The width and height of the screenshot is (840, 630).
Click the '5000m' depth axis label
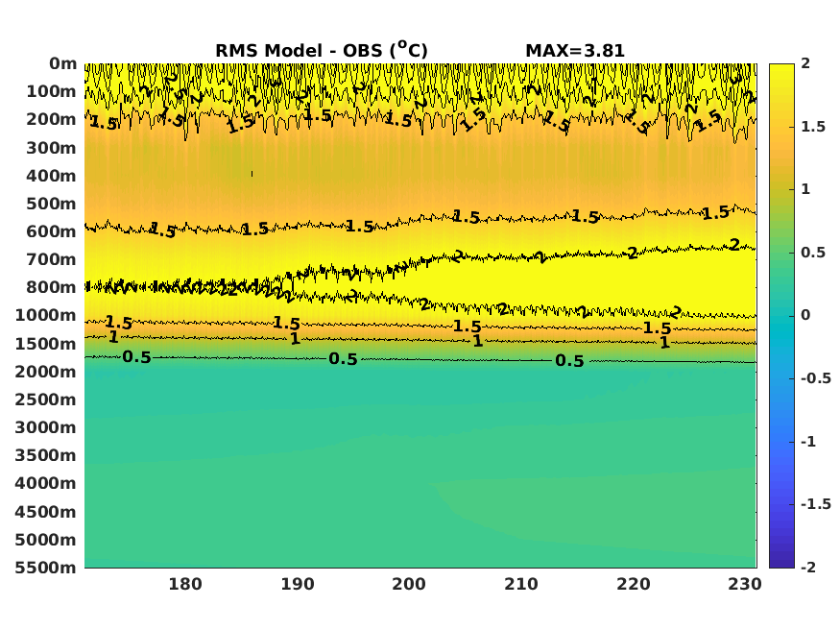[46, 540]
